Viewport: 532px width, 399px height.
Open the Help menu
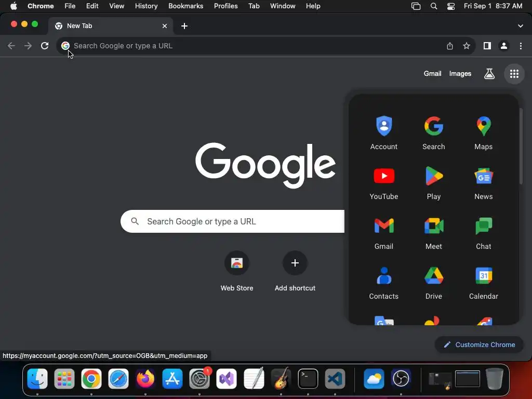click(x=313, y=6)
